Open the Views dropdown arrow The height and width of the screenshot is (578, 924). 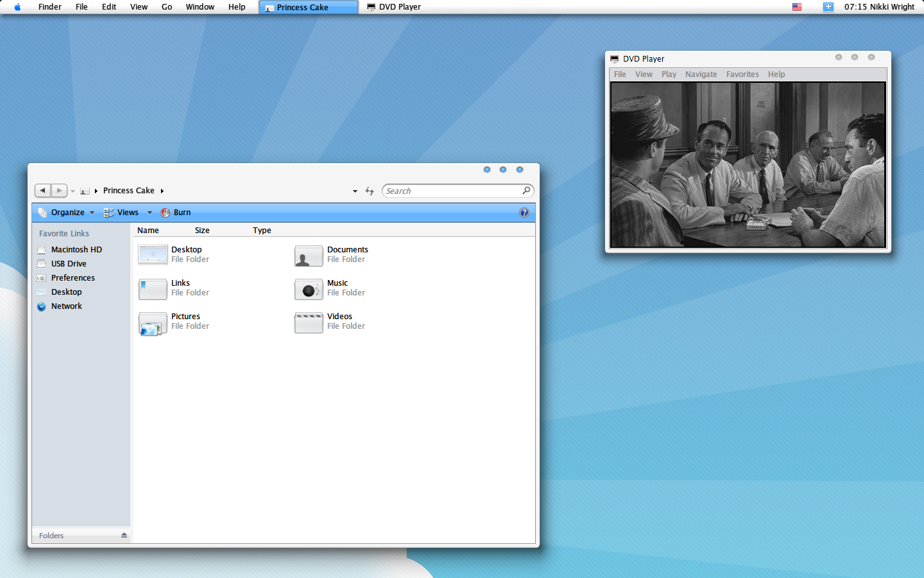150,213
